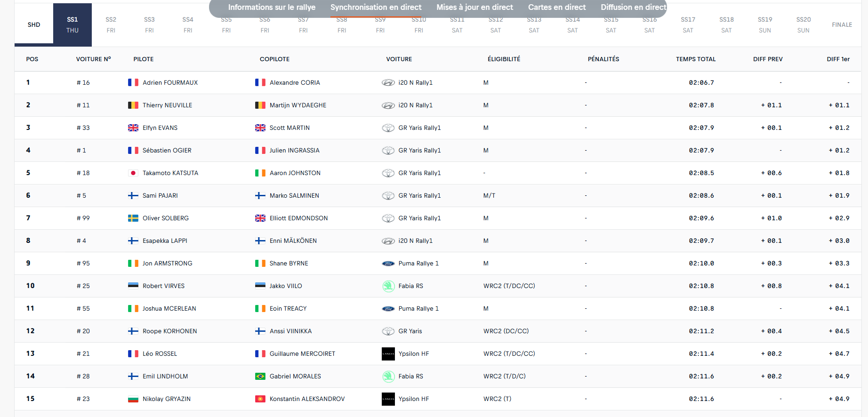Click the DIFF 1er column header
868x417 pixels.
838,59
